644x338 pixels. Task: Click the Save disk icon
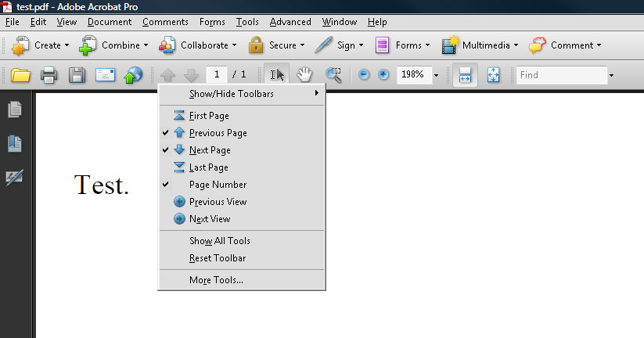tap(76, 75)
